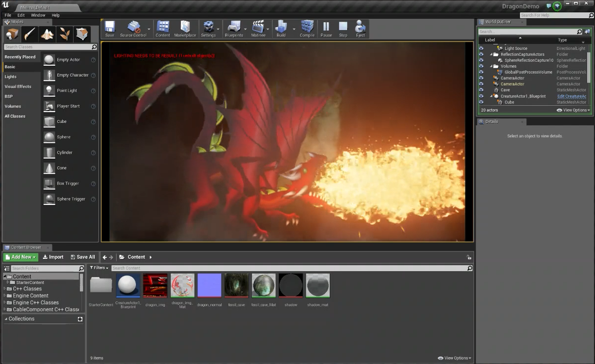This screenshot has width=595, height=364.
Task: Click the Search Content input field
Action: 292,268
